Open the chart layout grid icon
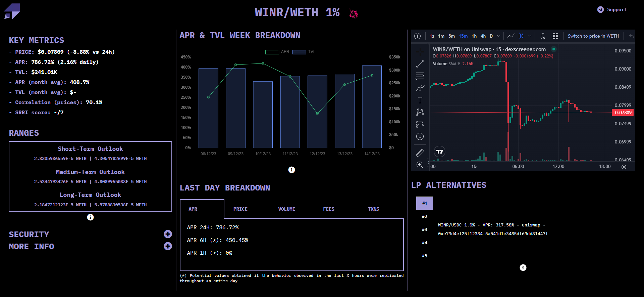 pos(555,36)
